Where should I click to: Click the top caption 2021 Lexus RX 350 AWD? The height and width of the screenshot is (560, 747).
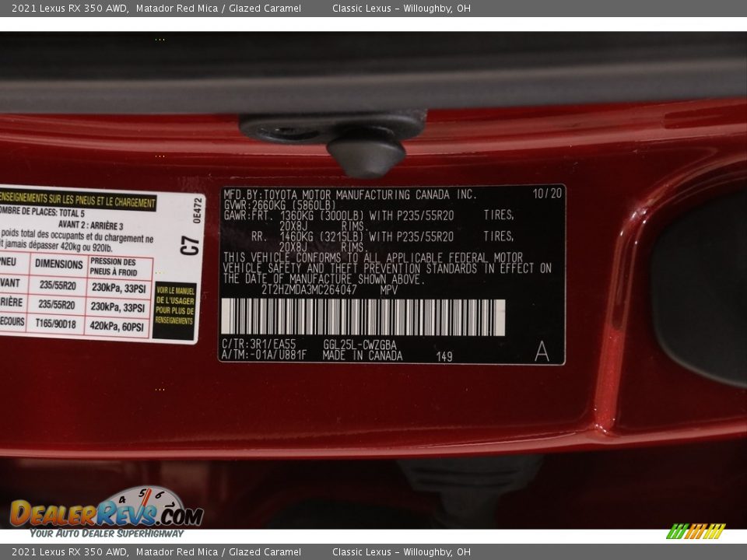69,8
